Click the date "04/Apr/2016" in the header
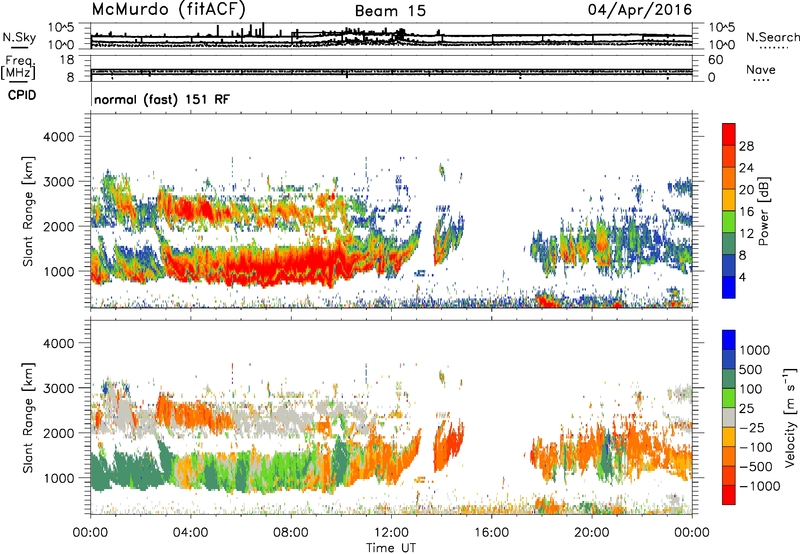 tap(640, 10)
